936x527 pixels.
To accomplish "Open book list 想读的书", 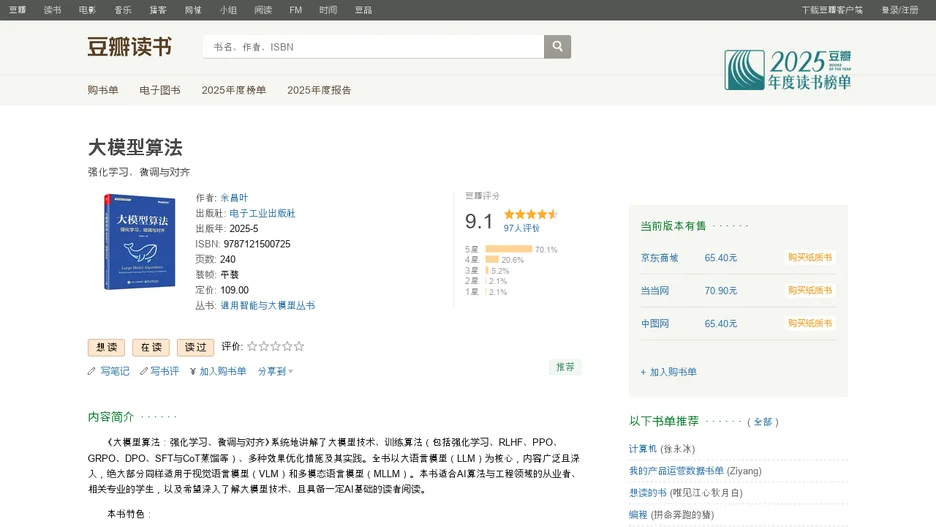I will point(648,493).
